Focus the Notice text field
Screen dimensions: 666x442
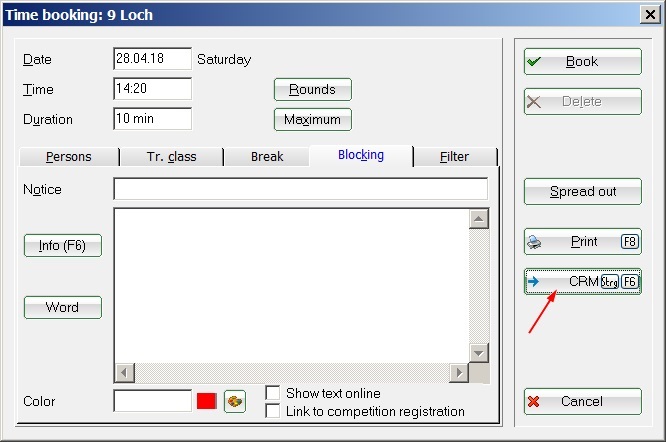[301, 189]
